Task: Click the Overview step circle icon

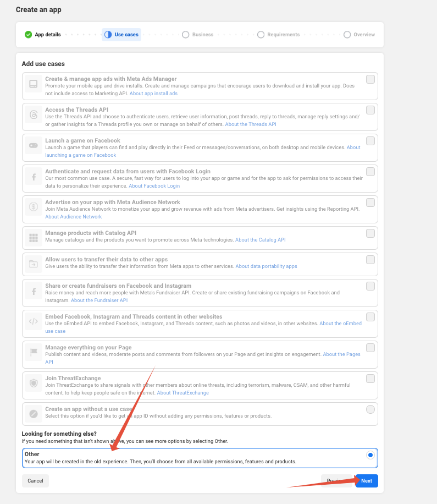Action: 347,35
